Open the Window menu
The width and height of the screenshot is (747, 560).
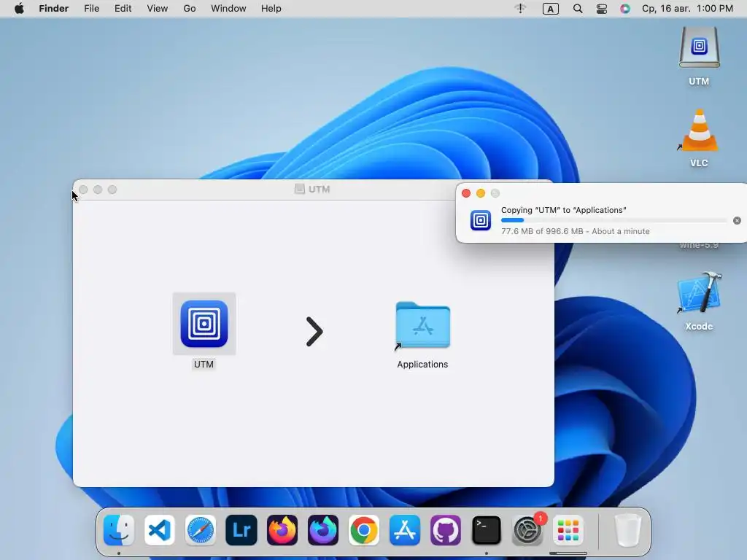click(x=228, y=9)
